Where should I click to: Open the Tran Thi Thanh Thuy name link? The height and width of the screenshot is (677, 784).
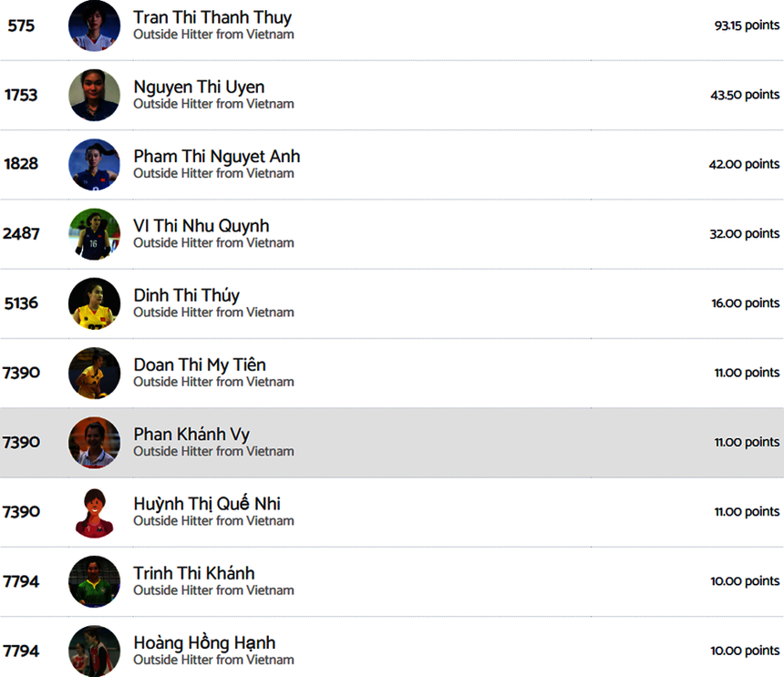(212, 17)
